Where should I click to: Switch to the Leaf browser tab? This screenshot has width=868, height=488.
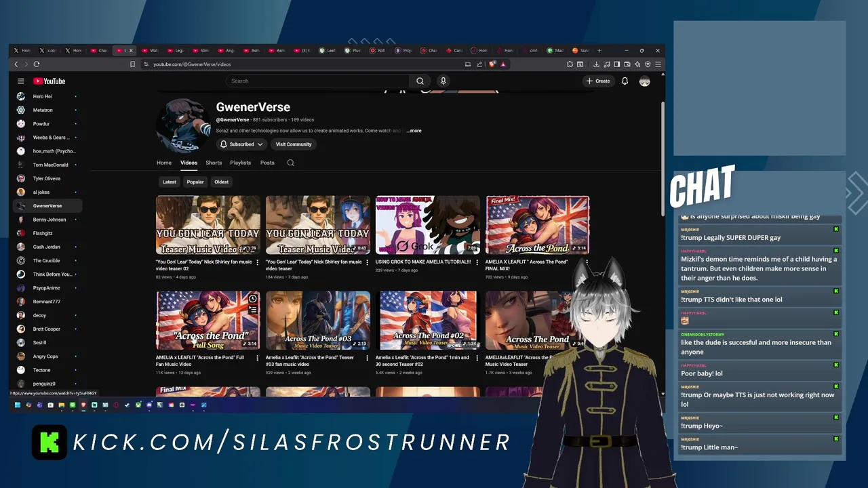coord(328,50)
